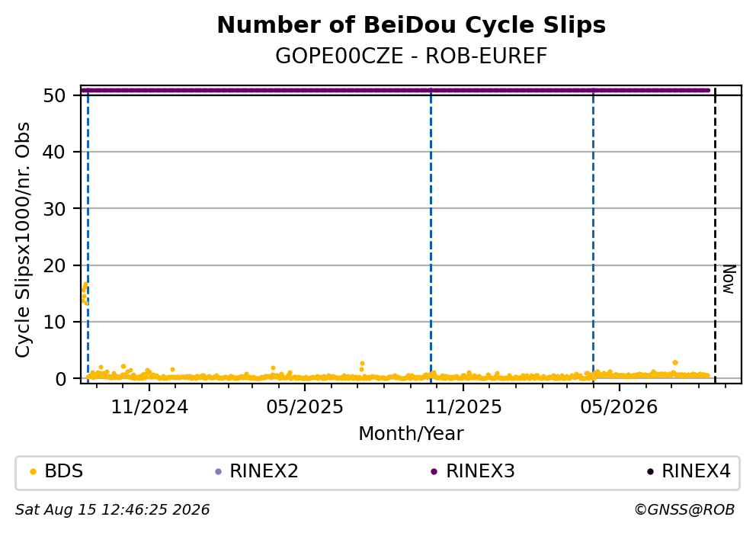Select the RINEX3 legend label
Screen dimensions: 756x533
(480, 471)
